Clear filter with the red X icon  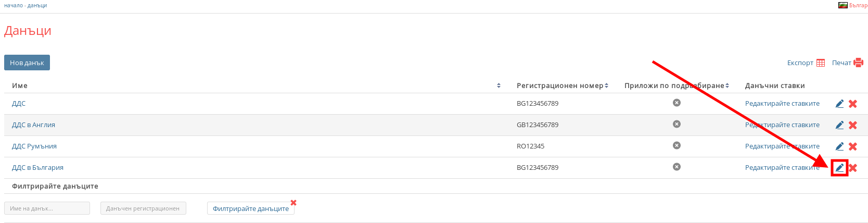click(293, 202)
